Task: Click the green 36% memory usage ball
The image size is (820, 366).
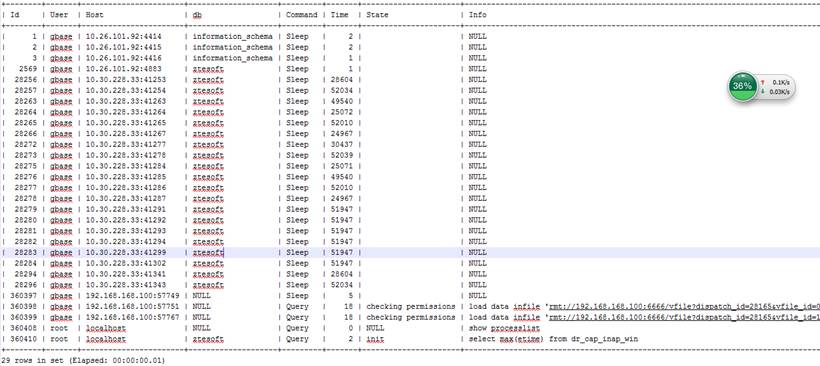Action: [742, 87]
